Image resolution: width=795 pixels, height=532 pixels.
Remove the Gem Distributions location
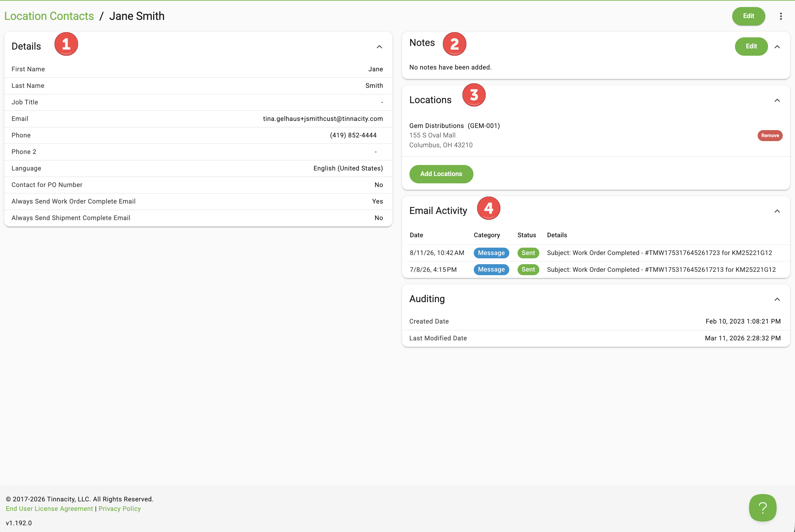[x=770, y=135]
